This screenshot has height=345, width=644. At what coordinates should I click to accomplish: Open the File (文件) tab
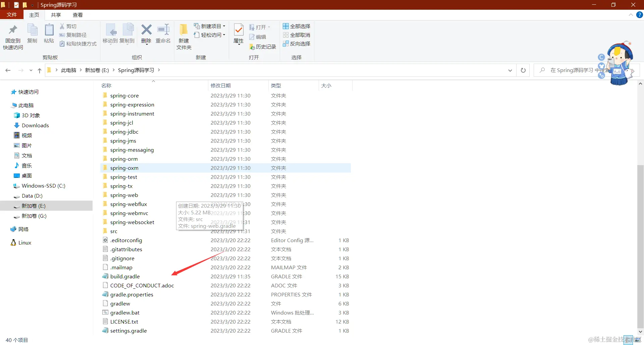click(11, 15)
